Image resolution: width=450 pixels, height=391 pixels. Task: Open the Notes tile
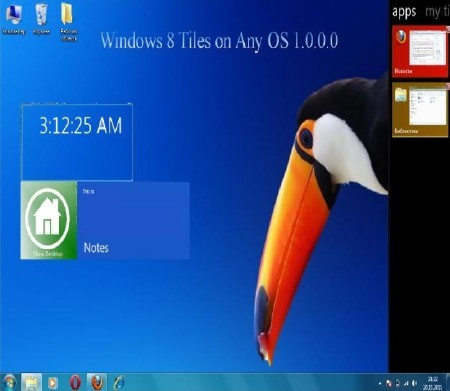tap(133, 220)
